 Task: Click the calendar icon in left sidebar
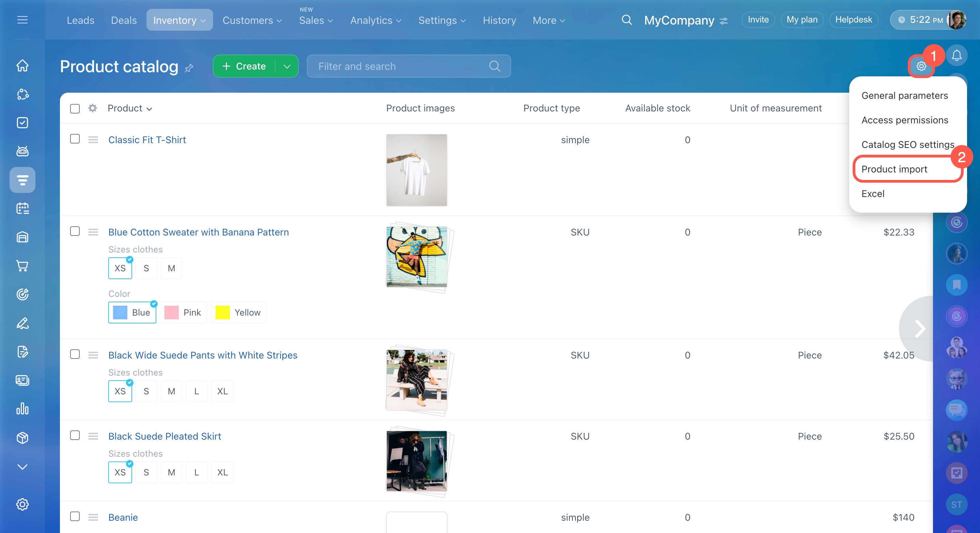(x=22, y=209)
